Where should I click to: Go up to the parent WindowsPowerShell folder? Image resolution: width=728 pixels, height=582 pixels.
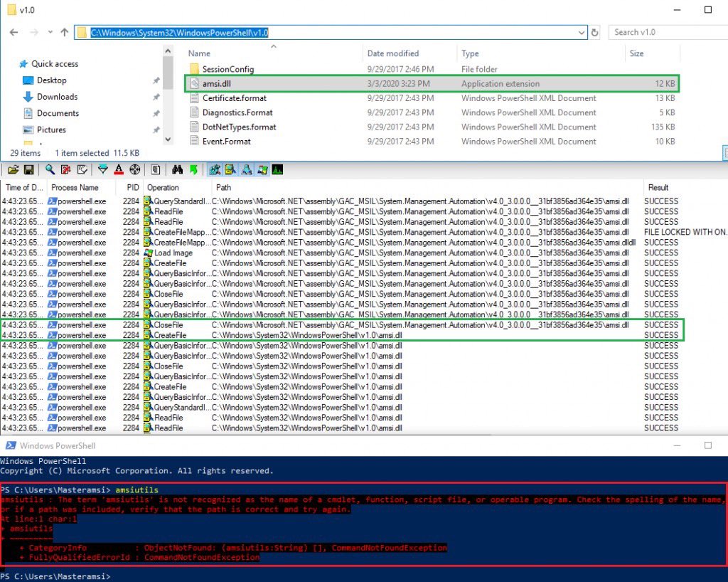tap(65, 32)
